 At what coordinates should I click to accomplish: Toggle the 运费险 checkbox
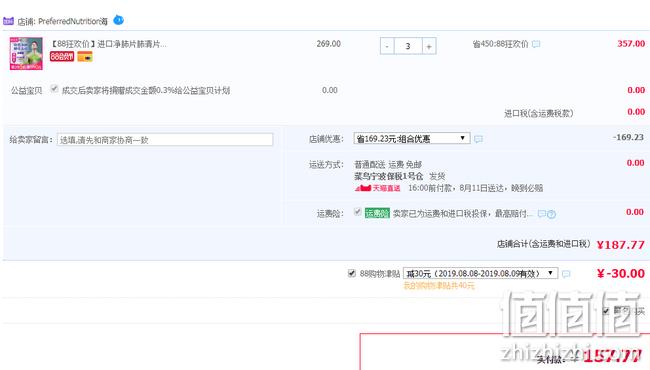[357, 212]
